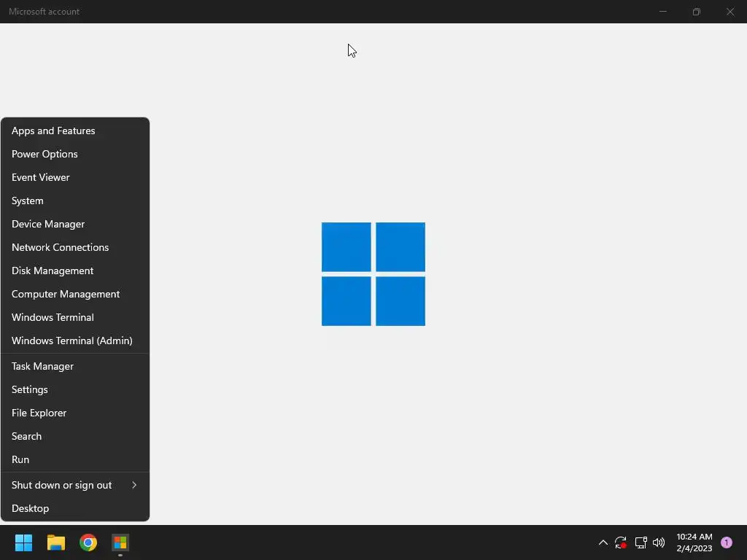Restore down the Microsoft account window

point(697,12)
